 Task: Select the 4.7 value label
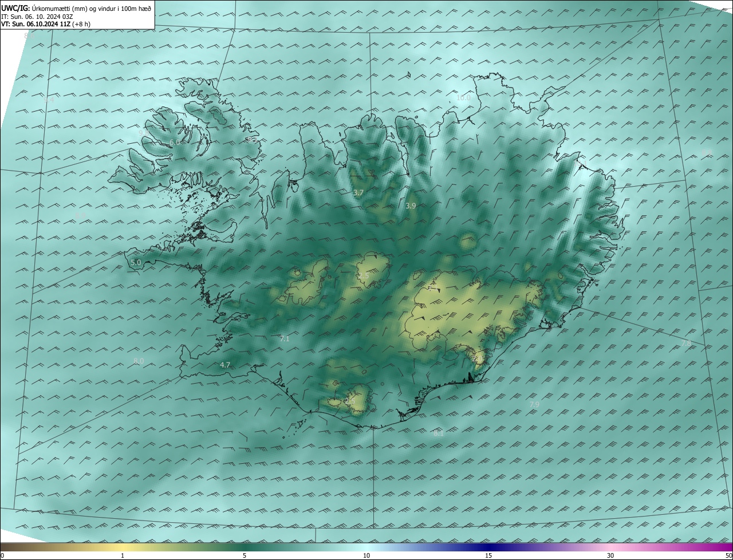click(225, 365)
